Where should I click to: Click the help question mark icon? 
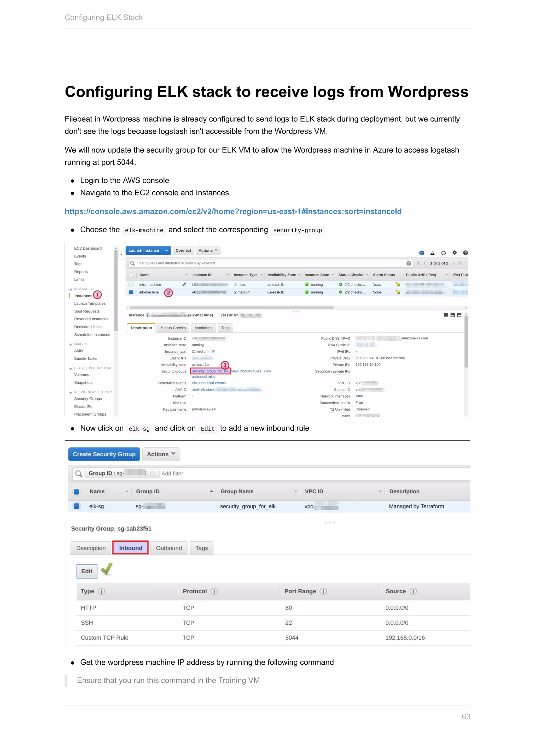(x=466, y=252)
